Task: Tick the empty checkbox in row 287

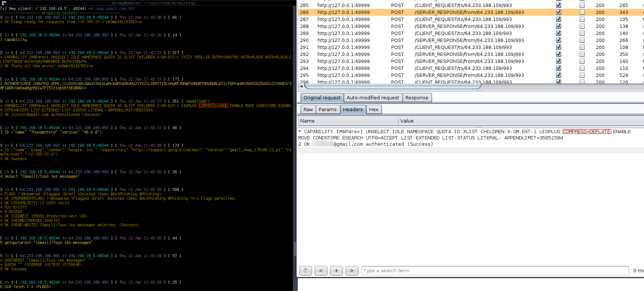Action: [x=582, y=19]
